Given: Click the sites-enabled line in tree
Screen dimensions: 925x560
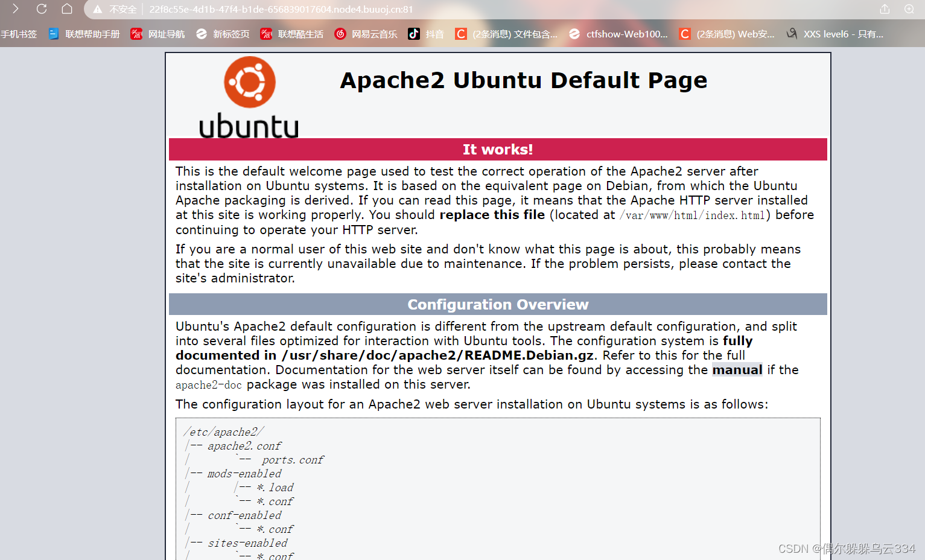Looking at the screenshot, I should (247, 543).
